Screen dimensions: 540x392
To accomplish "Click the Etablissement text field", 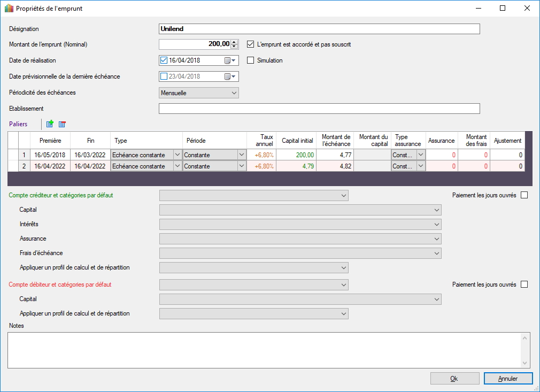I will click(x=319, y=109).
